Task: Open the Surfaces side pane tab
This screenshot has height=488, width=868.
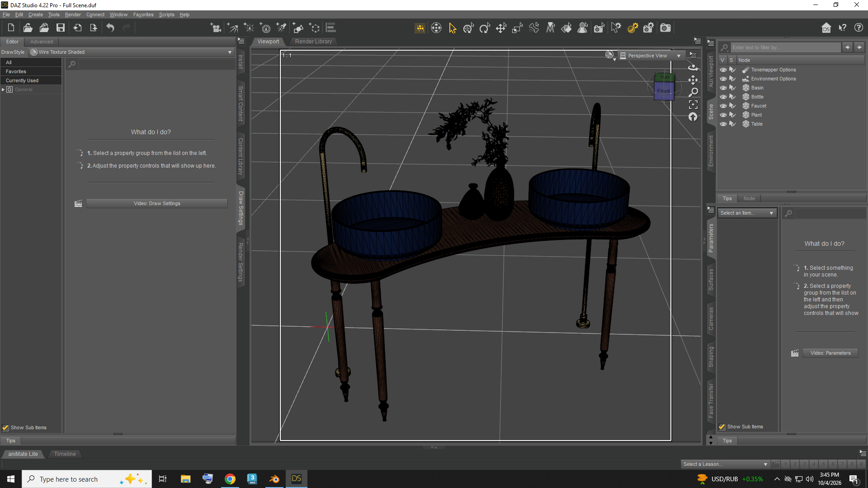Action: pyautogui.click(x=711, y=279)
